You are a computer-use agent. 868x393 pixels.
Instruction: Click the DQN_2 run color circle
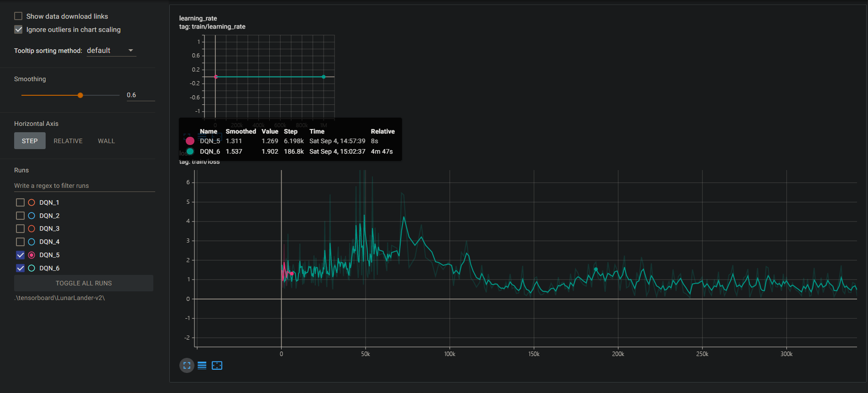(31, 216)
